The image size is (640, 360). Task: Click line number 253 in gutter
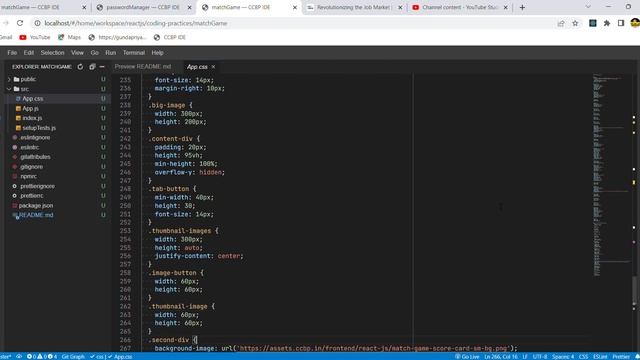pyautogui.click(x=125, y=231)
